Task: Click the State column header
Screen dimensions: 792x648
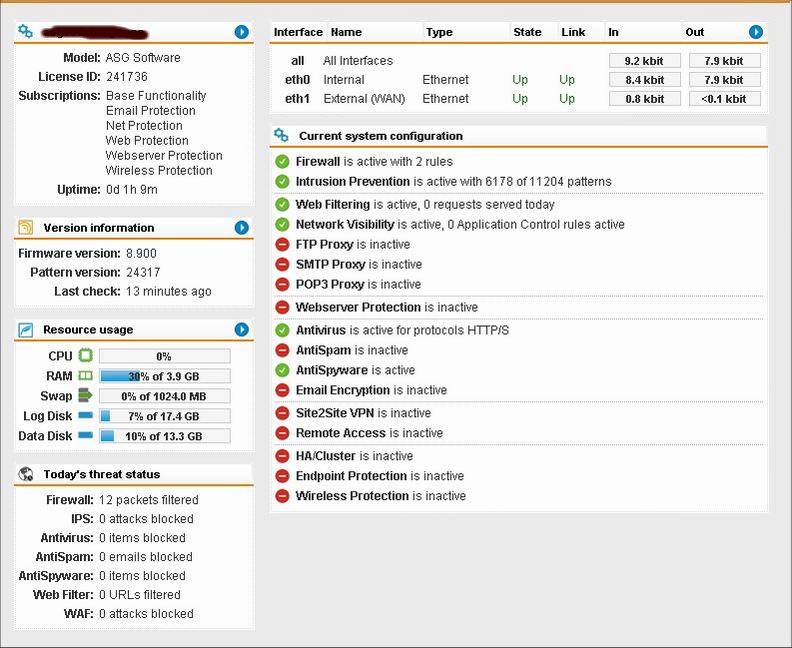Action: coord(527,32)
